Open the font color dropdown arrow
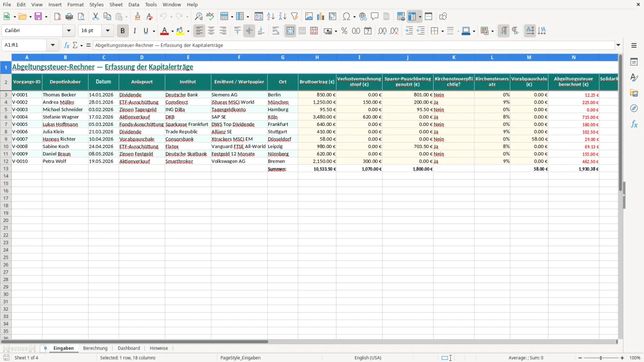 click(172, 31)
